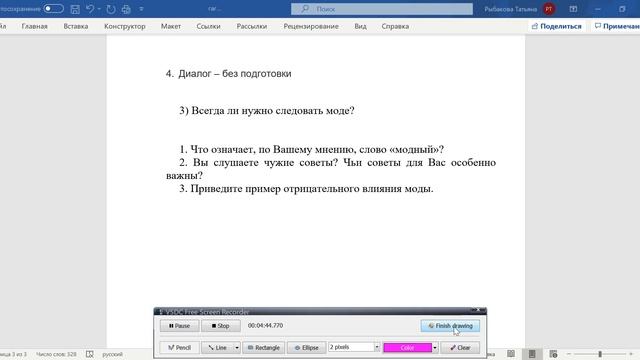The image size is (640, 360).
Task: Open the Справка ribbon tab
Action: coord(395,26)
